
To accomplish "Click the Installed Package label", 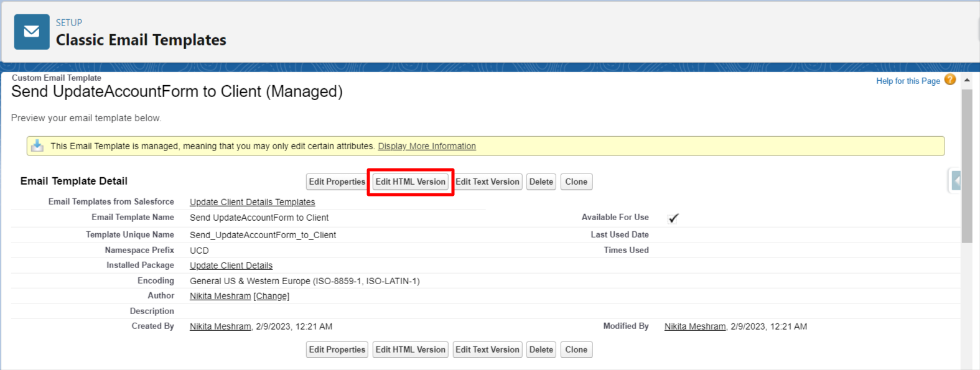I will click(x=140, y=265).
